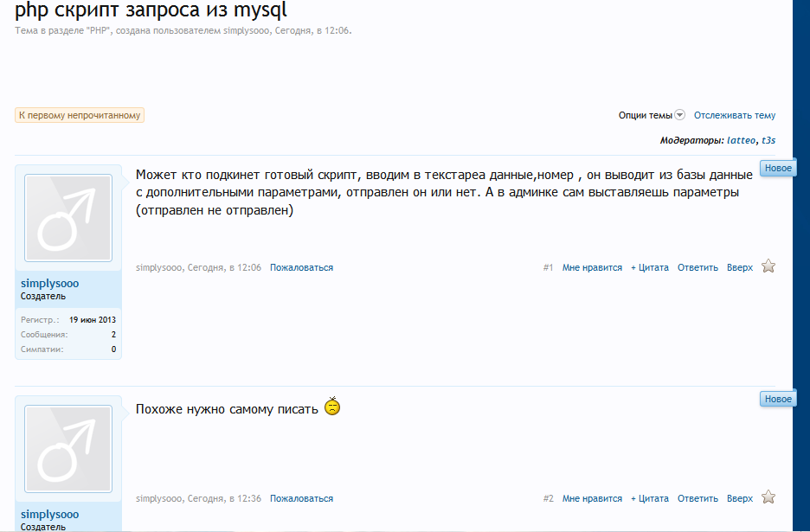Screen dimensions: 810x532
Task: Click the Новое badge on the first post
Action: point(778,168)
